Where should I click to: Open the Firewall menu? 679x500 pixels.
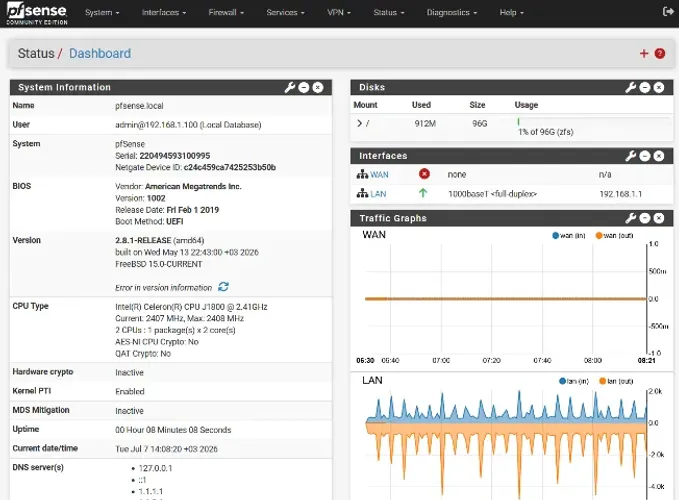click(226, 13)
